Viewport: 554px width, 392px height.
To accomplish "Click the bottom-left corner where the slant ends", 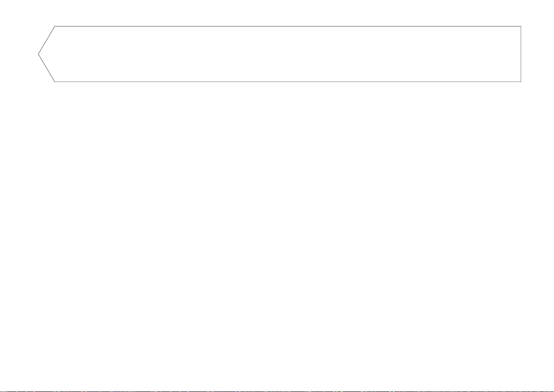I will pos(55,81).
